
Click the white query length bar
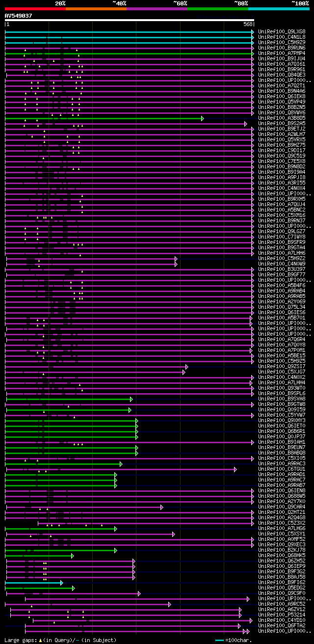click(x=130, y=21)
